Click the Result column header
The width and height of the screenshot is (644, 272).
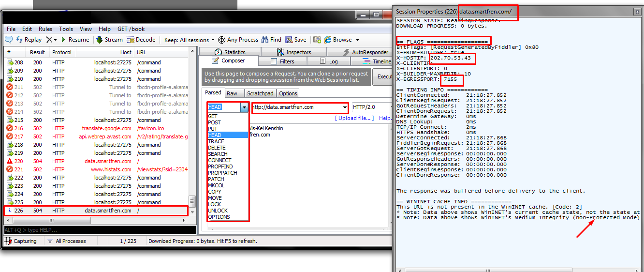pyautogui.click(x=37, y=52)
